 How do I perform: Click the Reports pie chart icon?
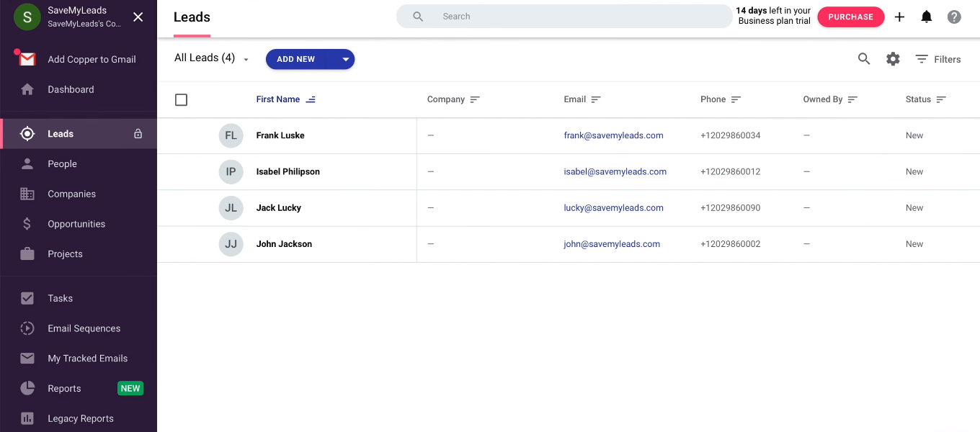point(27,388)
